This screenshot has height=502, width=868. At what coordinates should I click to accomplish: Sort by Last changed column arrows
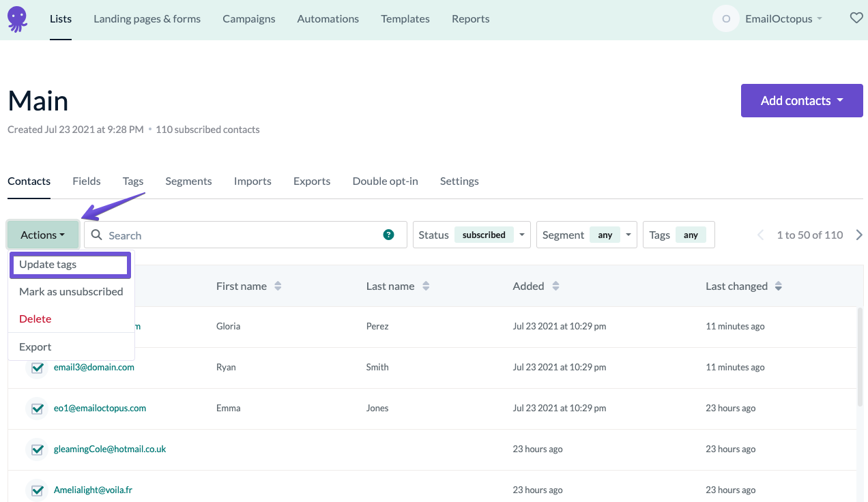tap(779, 286)
